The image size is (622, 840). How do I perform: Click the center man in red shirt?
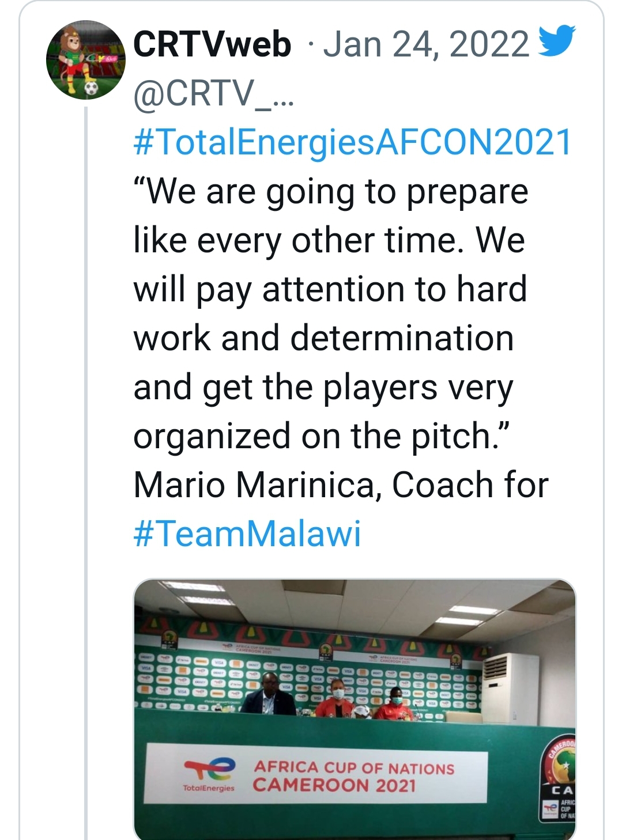[338, 700]
